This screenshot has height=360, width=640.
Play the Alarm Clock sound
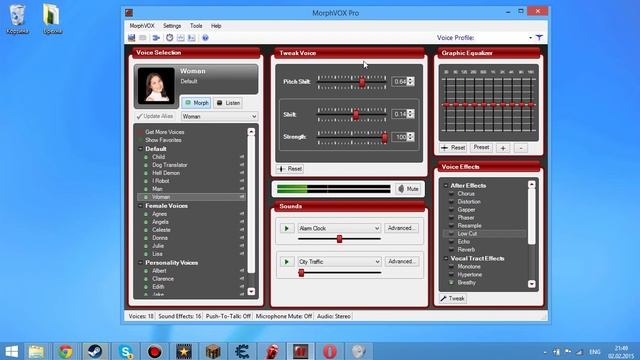[x=287, y=228]
